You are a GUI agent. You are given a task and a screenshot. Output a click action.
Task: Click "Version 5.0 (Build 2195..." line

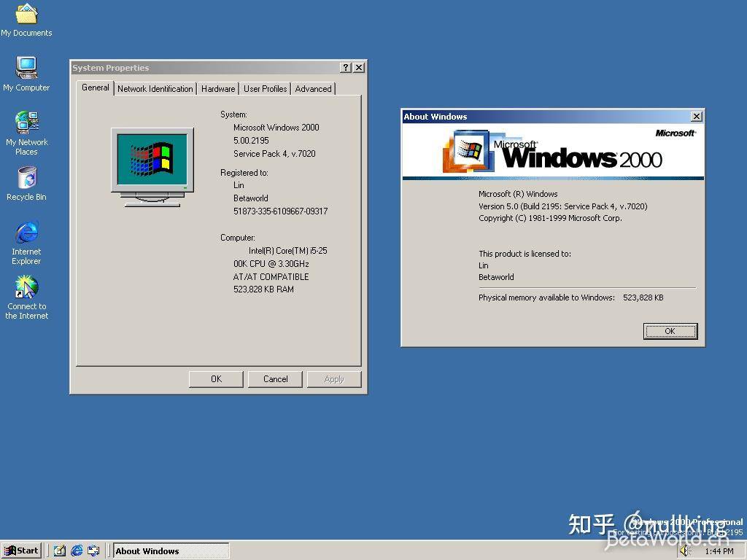[563, 206]
